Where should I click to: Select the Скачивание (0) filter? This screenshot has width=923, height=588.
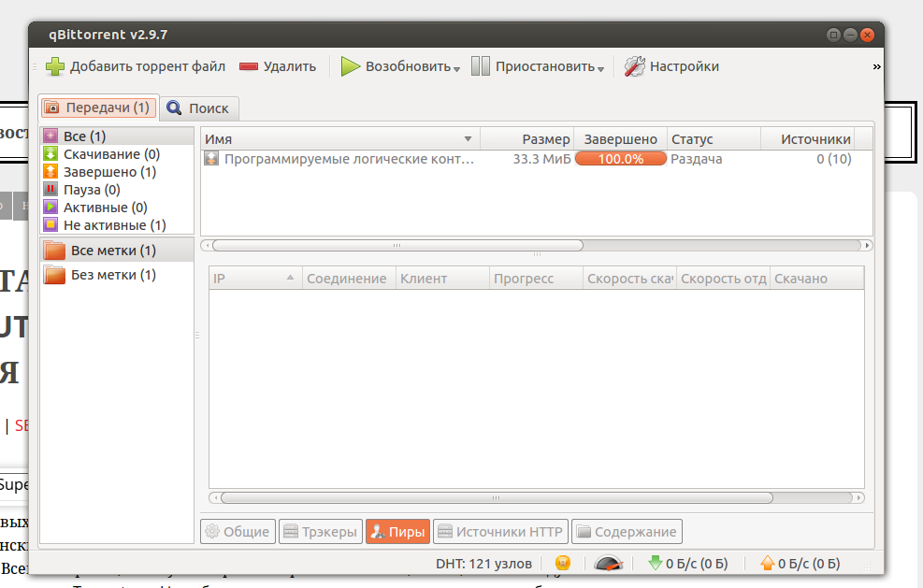coord(117,154)
